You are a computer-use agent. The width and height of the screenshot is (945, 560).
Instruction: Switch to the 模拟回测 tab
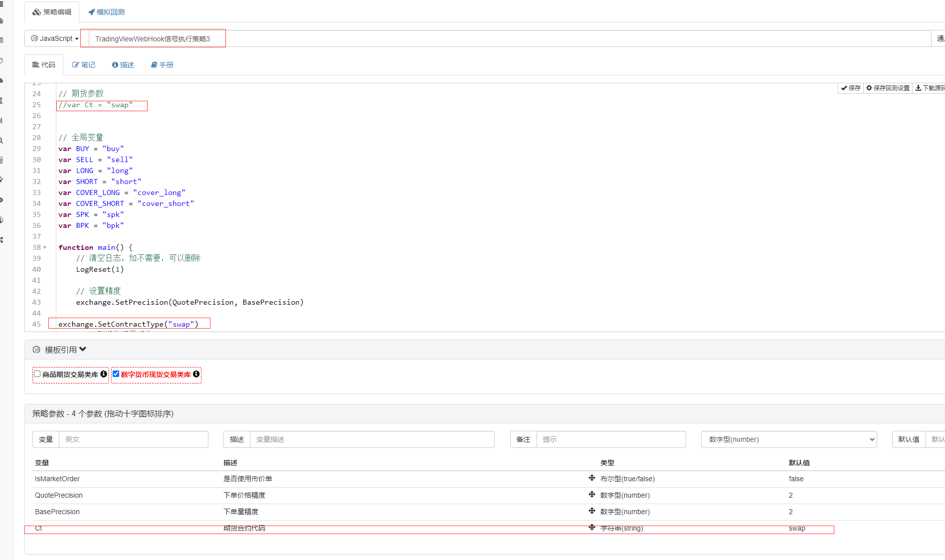click(x=107, y=12)
